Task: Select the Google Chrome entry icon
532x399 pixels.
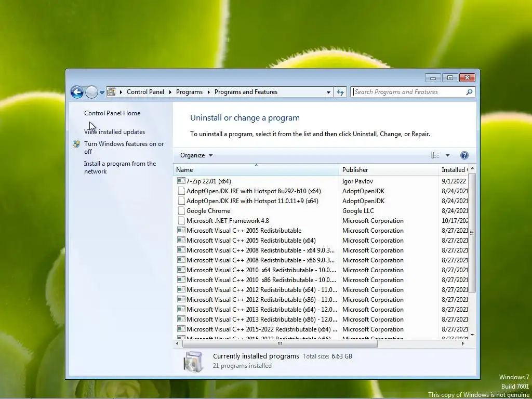Action: point(181,210)
